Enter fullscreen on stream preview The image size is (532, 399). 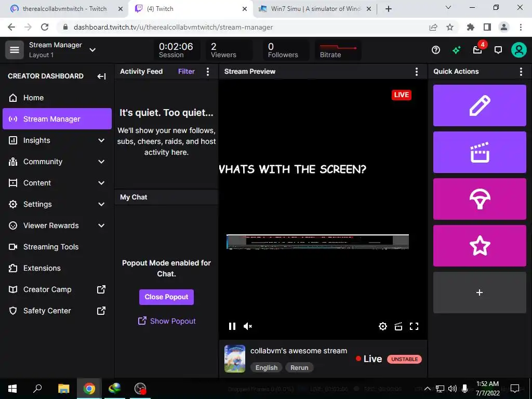(x=414, y=326)
